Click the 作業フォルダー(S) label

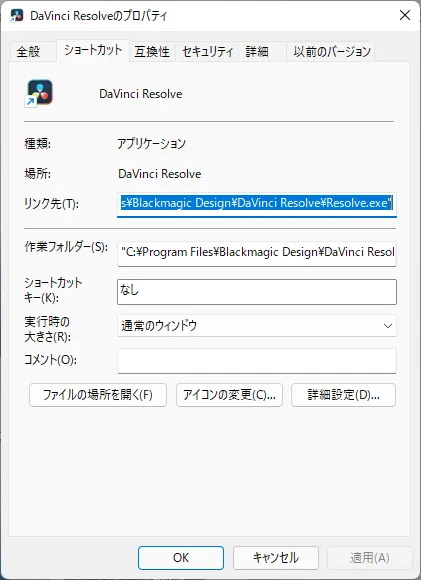click(66, 247)
